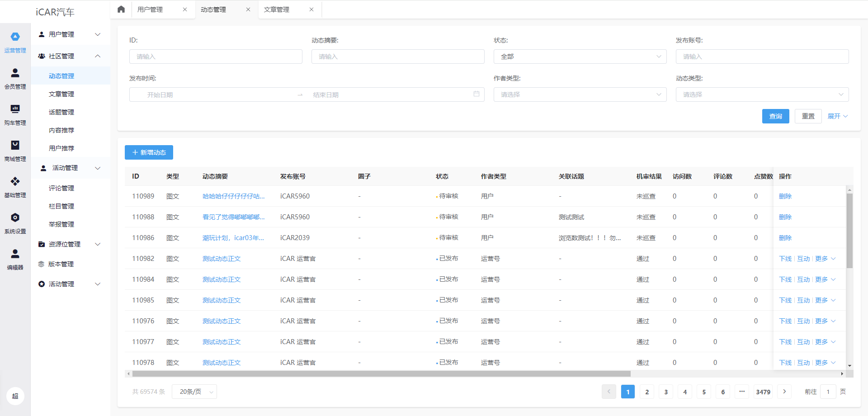
Task: Click the calendar icon in date range
Action: pyautogui.click(x=476, y=94)
